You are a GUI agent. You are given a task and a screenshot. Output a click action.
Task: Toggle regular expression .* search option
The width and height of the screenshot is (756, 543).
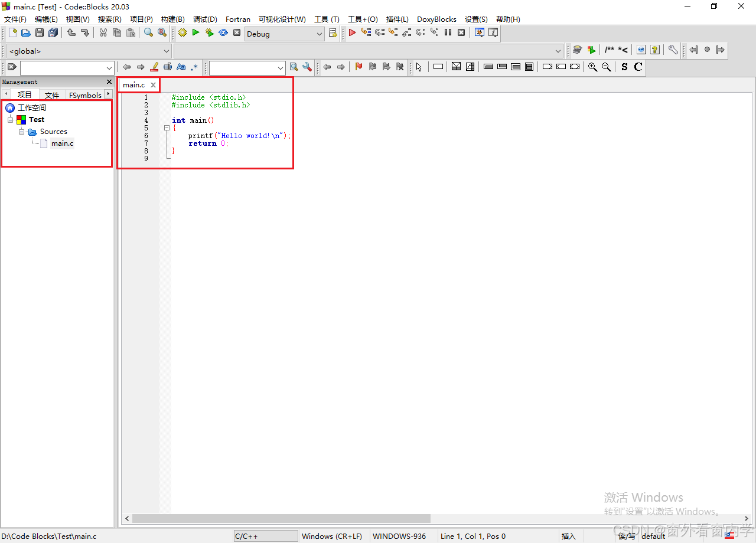pyautogui.click(x=195, y=67)
